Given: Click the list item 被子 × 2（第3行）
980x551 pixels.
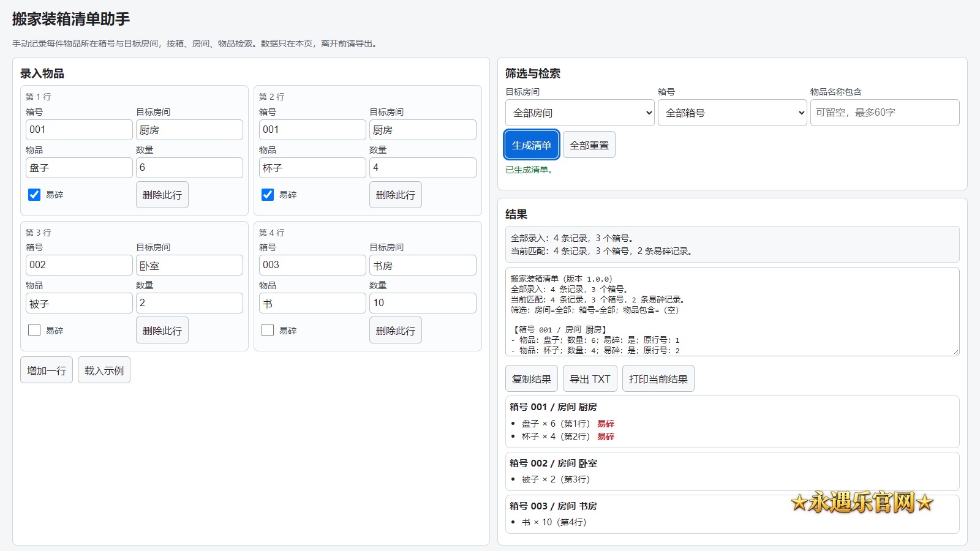Looking at the screenshot, I should tap(556, 479).
